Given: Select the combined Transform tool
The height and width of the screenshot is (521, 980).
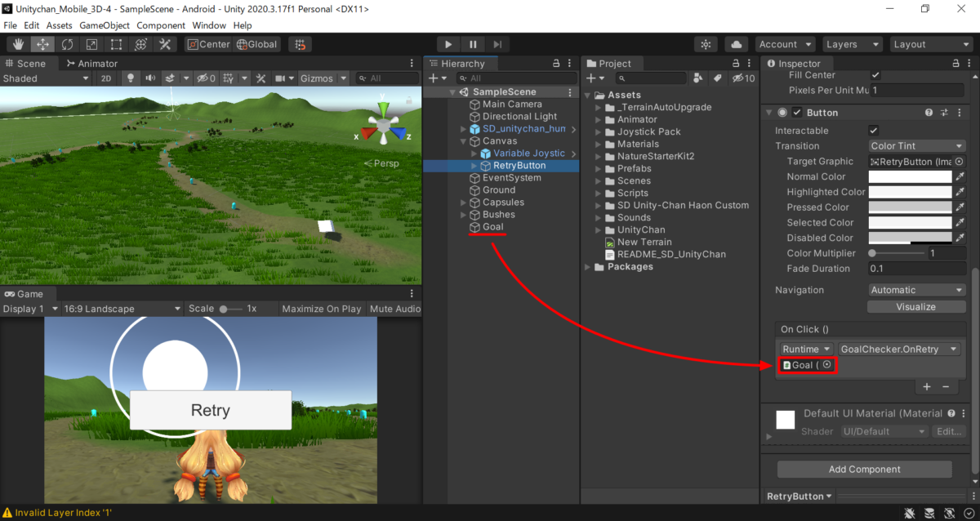Looking at the screenshot, I should pos(140,44).
